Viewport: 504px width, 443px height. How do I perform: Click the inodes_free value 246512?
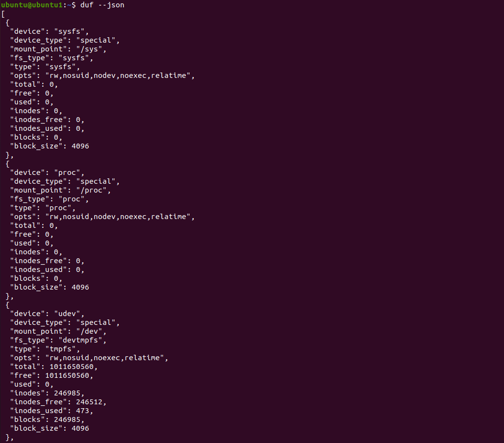click(x=89, y=402)
